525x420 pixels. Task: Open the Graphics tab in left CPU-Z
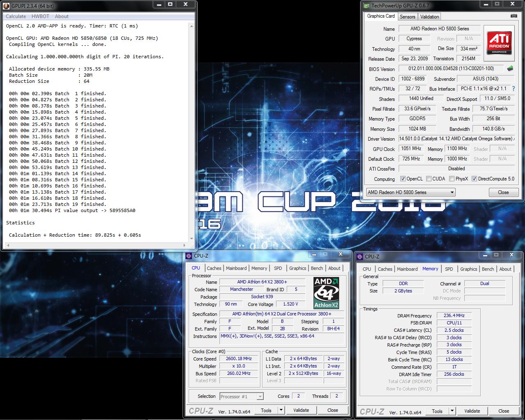click(297, 268)
